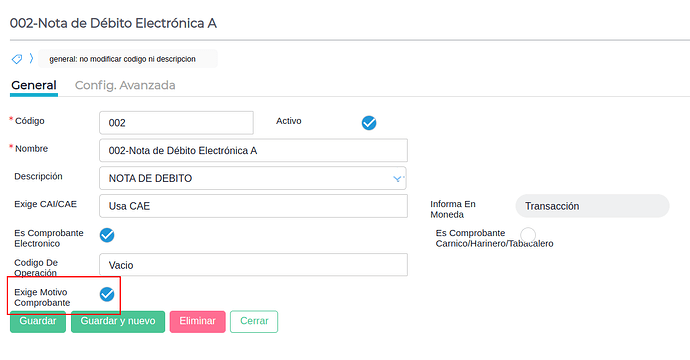The width and height of the screenshot is (690, 360).
Task: Enable Es Comprobante Carnico/Harinero/Tabacalero option
Action: (528, 234)
